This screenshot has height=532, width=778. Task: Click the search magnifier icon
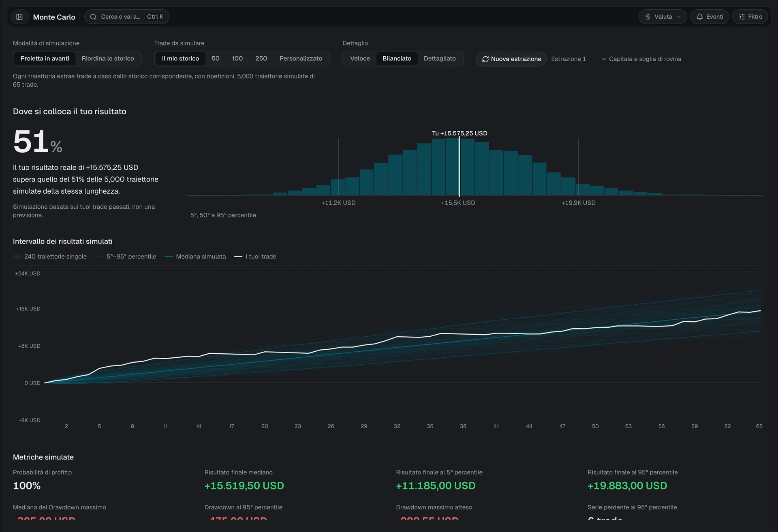point(93,17)
